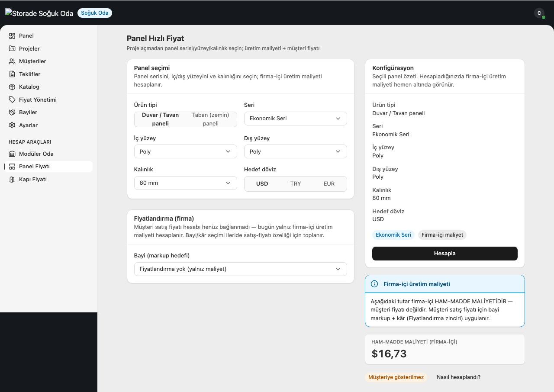Viewport: 554px width, 392px height.
Task: Click the Ekonomik Seri tag chip
Action: coord(393,235)
